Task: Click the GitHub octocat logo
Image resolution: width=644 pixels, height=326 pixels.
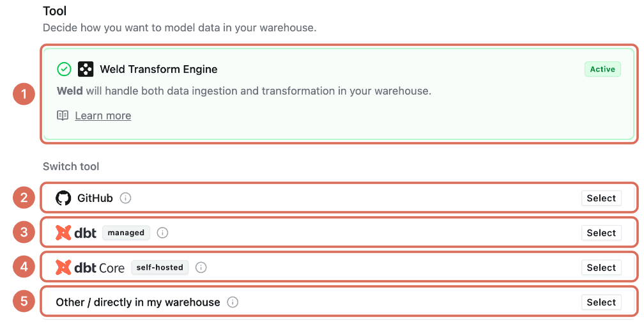Action: click(63, 198)
